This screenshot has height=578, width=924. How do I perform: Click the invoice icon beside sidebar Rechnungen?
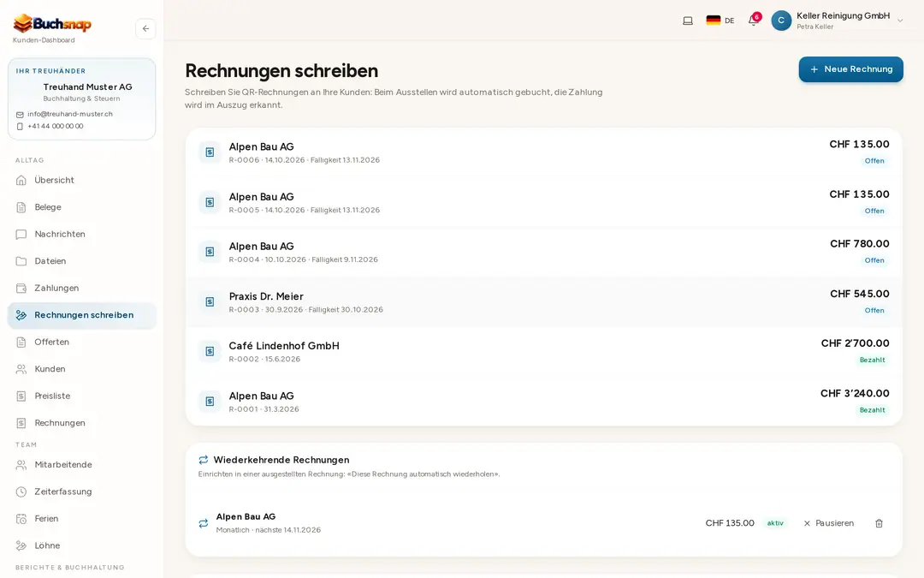click(21, 423)
